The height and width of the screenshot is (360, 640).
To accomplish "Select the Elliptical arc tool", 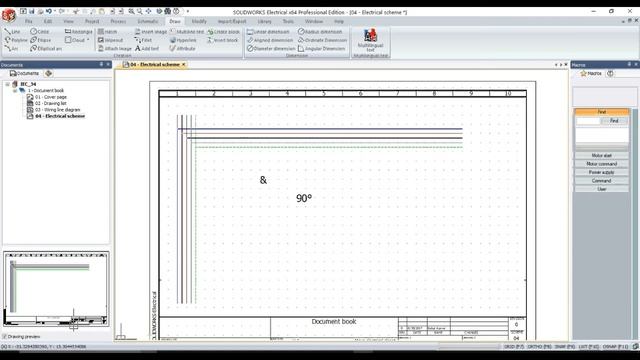I will pyautogui.click(x=46, y=49).
